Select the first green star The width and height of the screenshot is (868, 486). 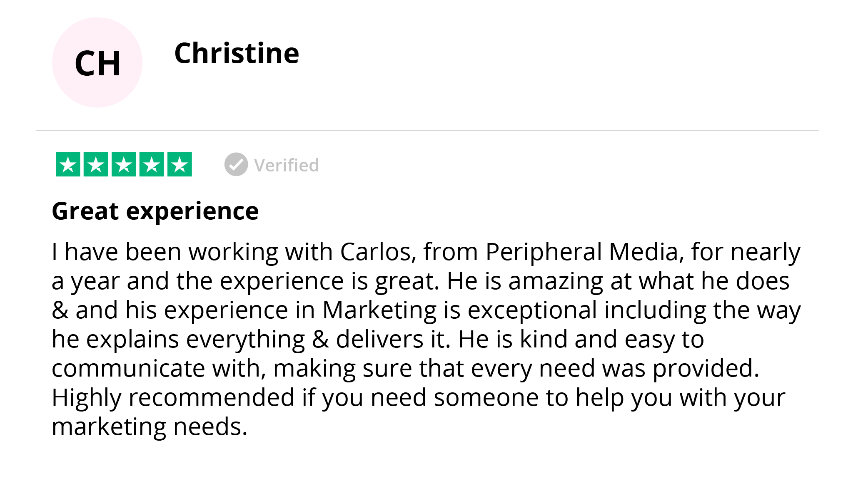(68, 164)
